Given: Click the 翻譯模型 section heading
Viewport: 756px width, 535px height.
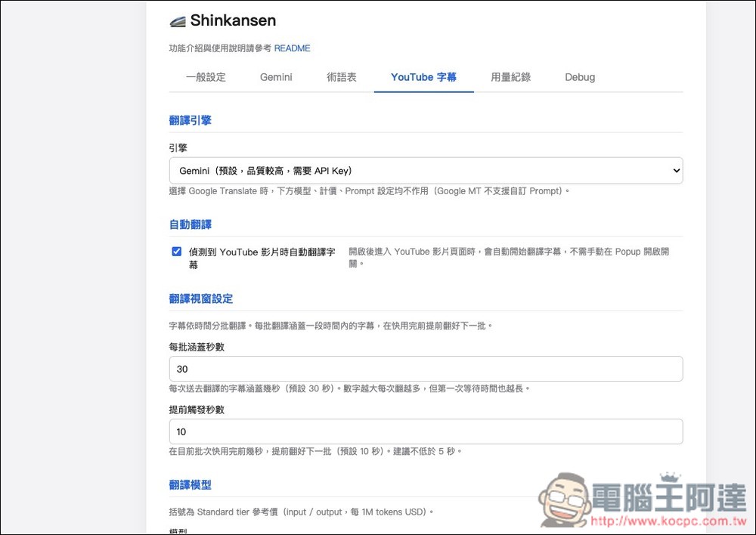Looking at the screenshot, I should tap(189, 484).
